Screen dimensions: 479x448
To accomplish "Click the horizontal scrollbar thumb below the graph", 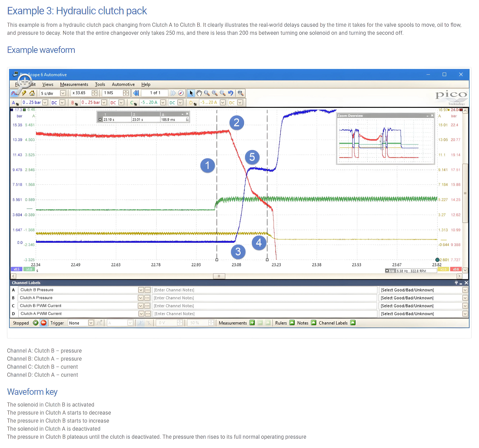I will [219, 276].
